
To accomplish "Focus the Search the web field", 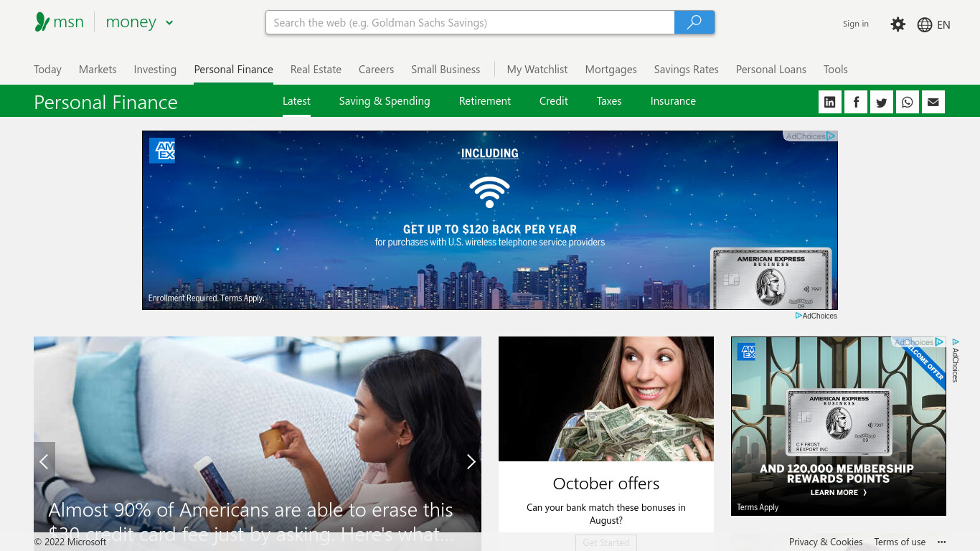I will (470, 22).
